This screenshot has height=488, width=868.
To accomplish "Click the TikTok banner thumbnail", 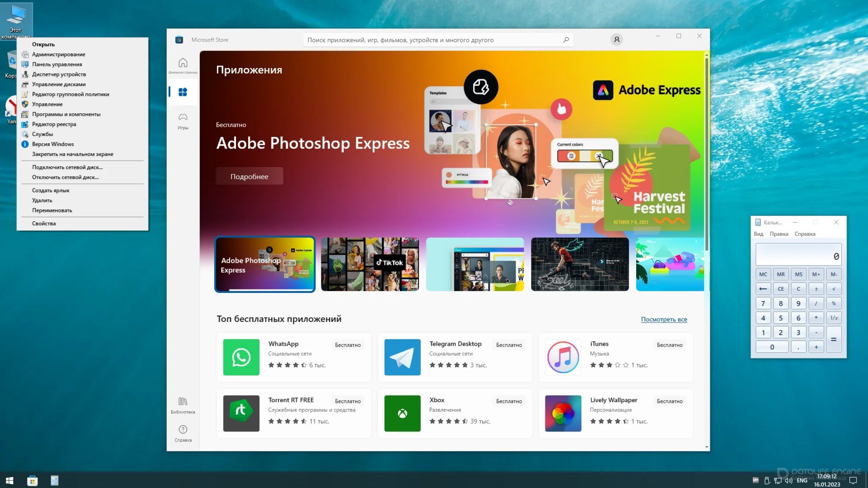I will [369, 264].
